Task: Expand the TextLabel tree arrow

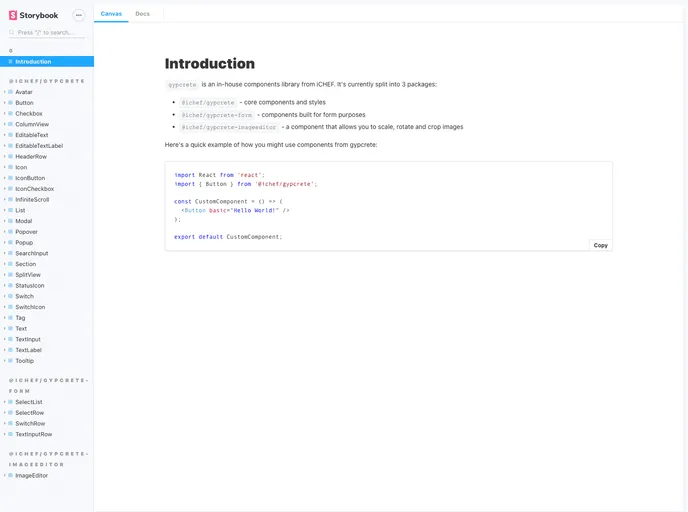Action: 5,350
